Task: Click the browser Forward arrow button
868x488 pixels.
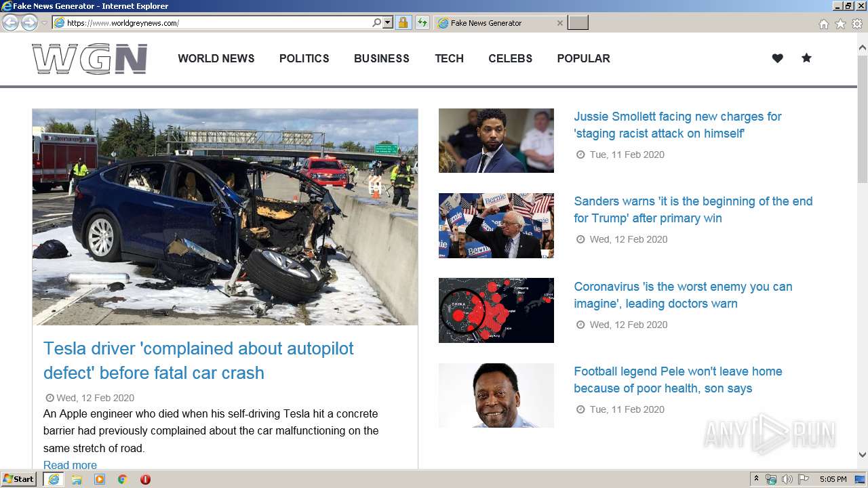Action: coord(29,22)
